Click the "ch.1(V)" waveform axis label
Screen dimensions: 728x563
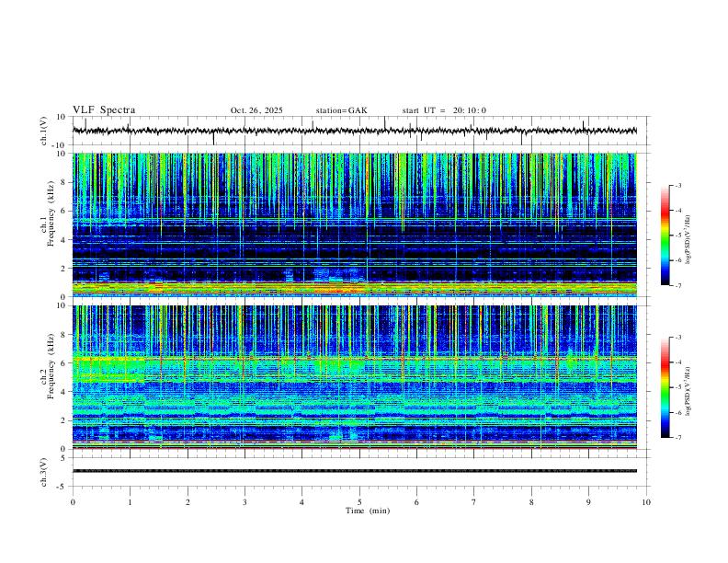44,131
